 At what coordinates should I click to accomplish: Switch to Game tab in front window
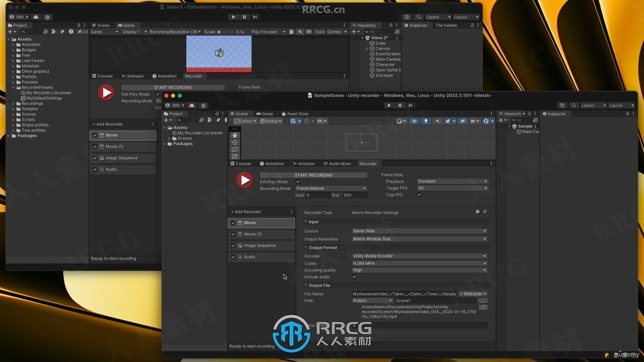(x=265, y=114)
